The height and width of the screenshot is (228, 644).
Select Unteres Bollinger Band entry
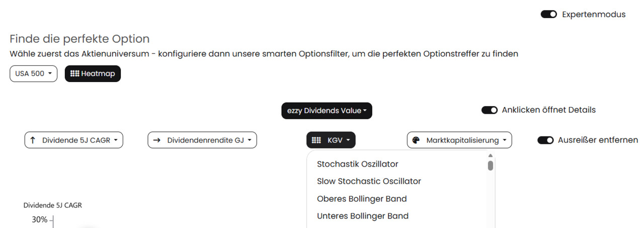[362, 216]
